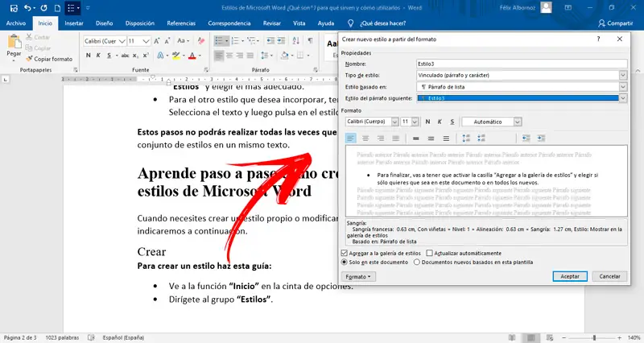The image size is (644, 343).
Task: Open the Insertar ribbon tab
Action: tap(73, 23)
